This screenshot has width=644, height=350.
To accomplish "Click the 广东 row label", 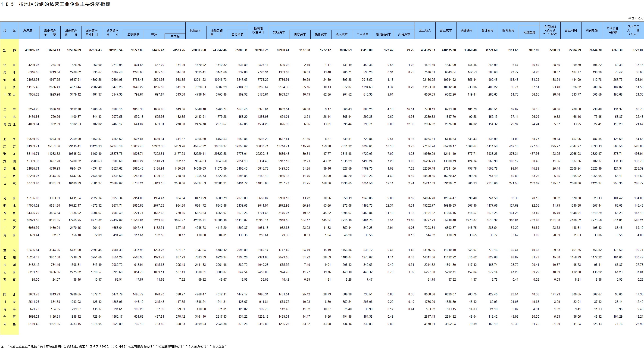I will point(9,220).
